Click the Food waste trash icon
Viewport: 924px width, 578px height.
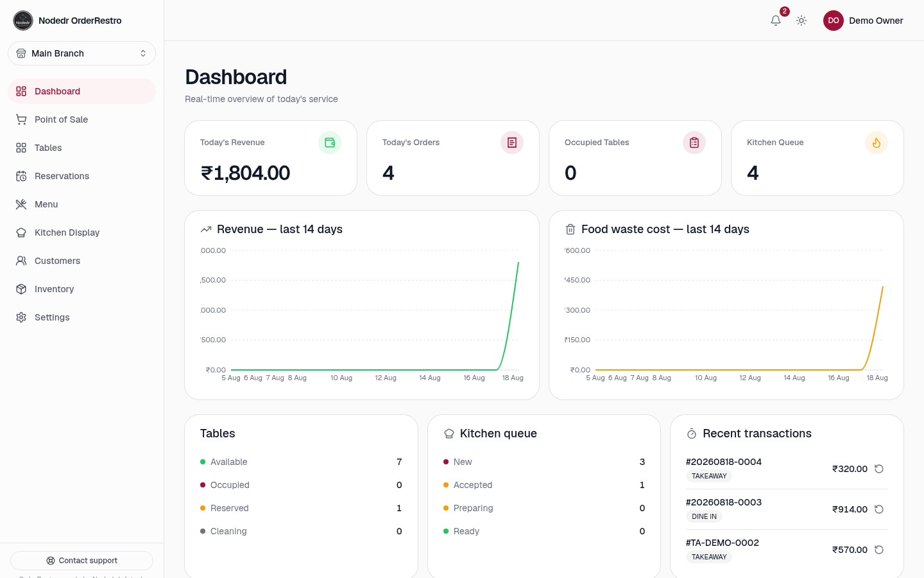tap(570, 229)
